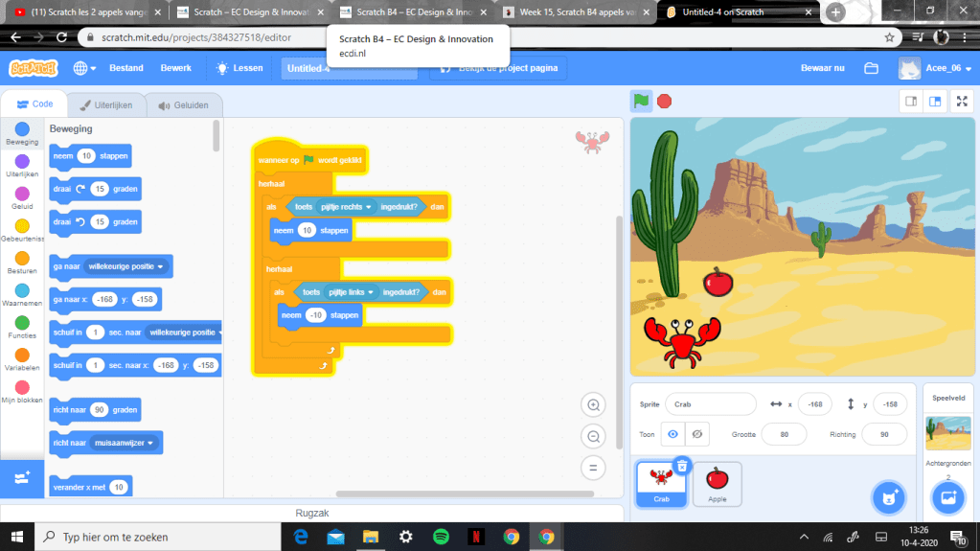Switch to small stage layout
The width and height of the screenshot is (980, 551).
(x=911, y=102)
